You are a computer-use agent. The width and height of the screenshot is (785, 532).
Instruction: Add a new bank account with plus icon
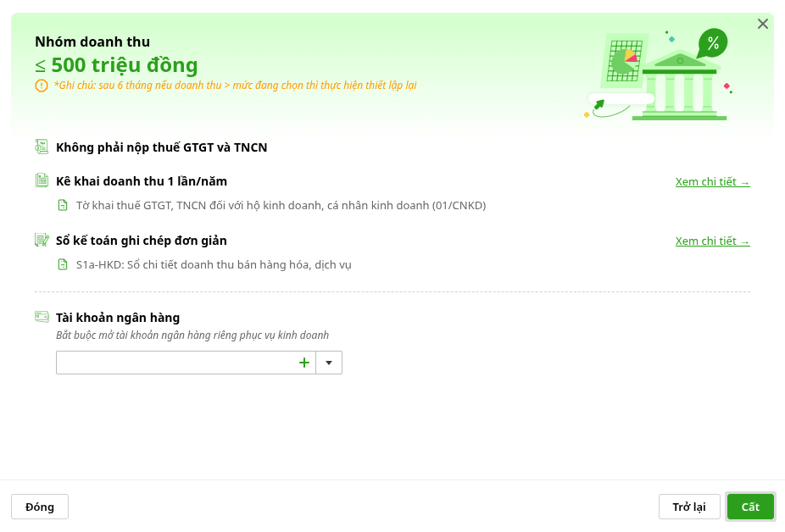coord(303,363)
